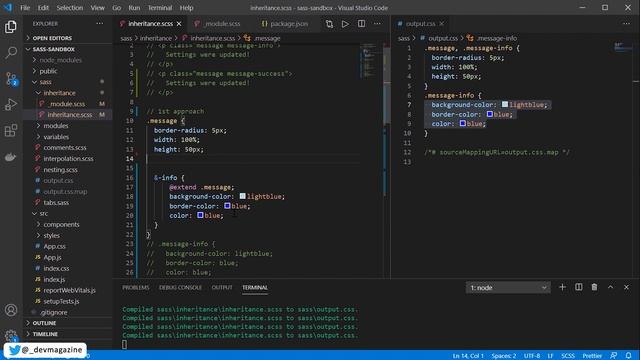Split the editor right
Image resolution: width=640 pixels, height=360 pixels.
(x=362, y=24)
